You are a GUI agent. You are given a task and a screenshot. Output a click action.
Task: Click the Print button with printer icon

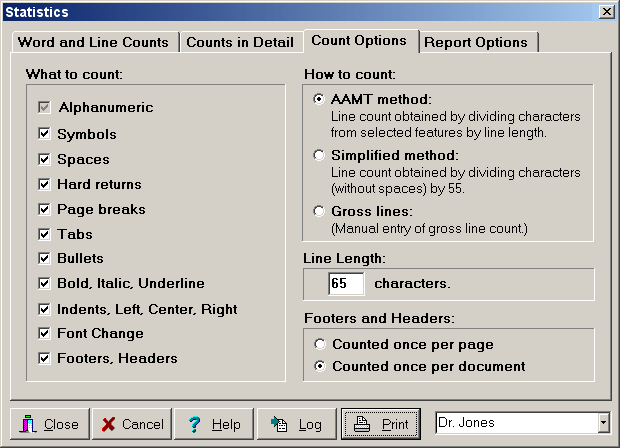(381, 424)
